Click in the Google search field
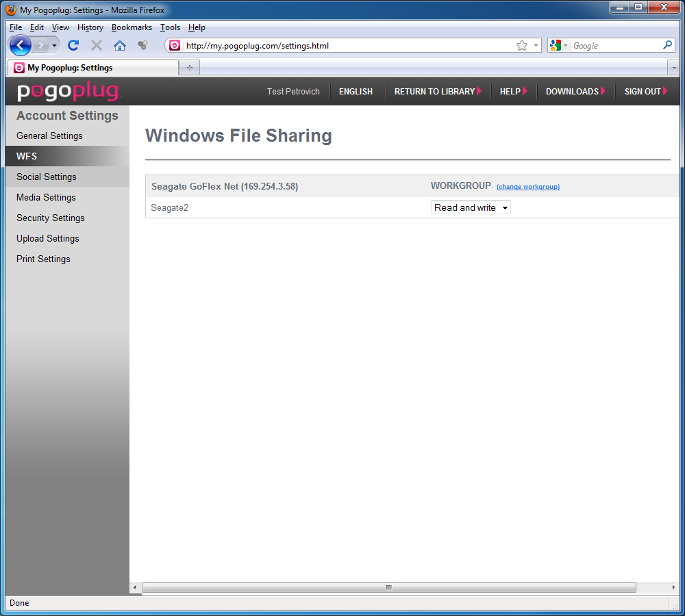 pos(616,45)
